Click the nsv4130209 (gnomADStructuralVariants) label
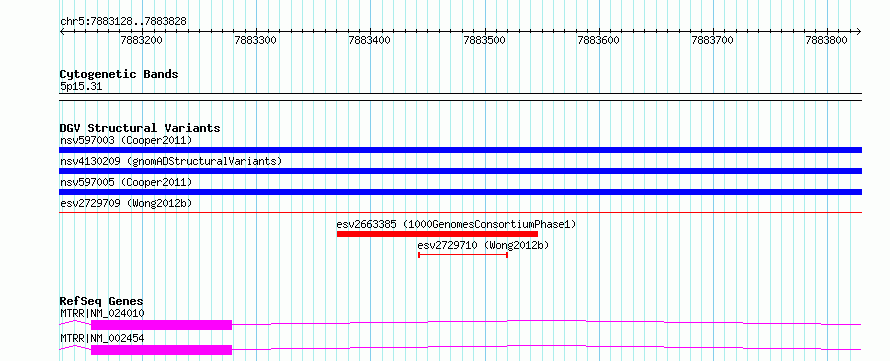This screenshot has width=890, height=361. point(171,161)
